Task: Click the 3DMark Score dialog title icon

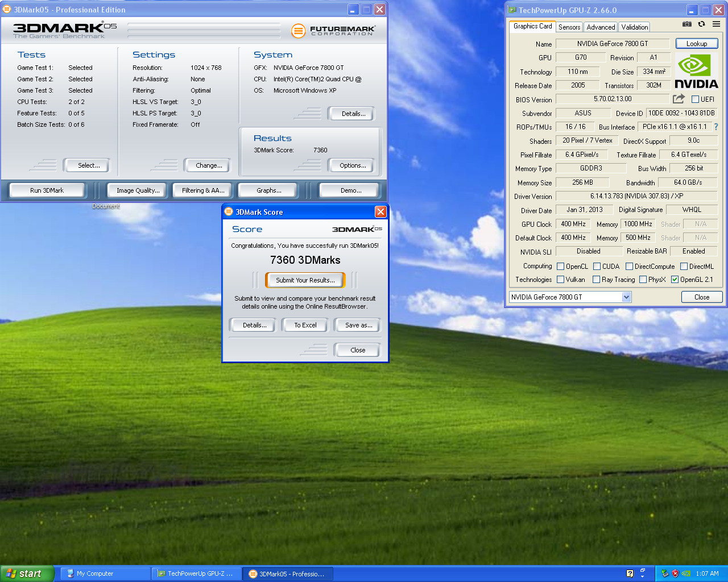Action: [229, 211]
